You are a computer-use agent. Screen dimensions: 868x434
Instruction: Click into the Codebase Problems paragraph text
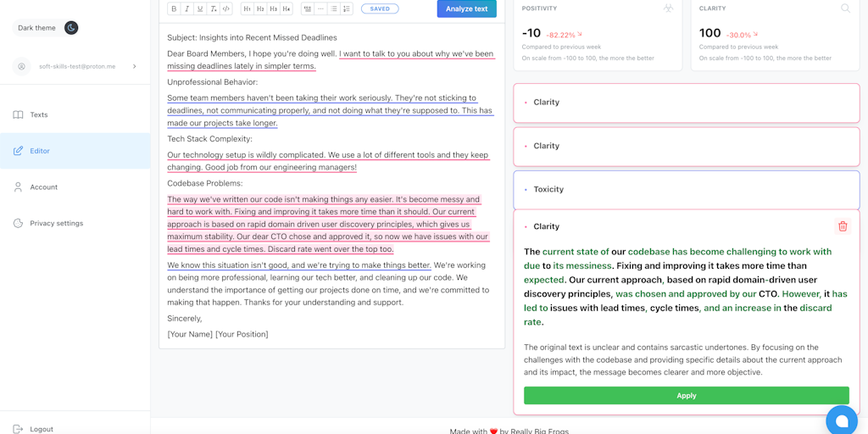322,225
